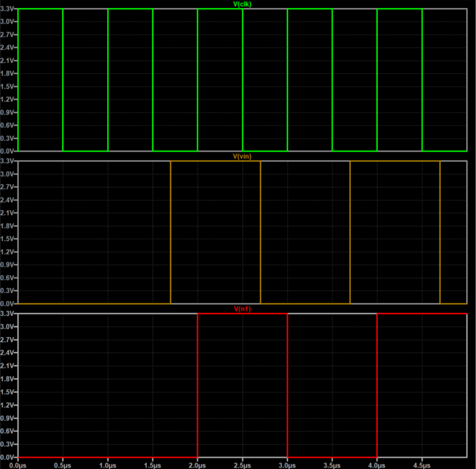Select the 1.0µs tick on the time axis
This screenshot has height=469, width=476.
pos(108,463)
